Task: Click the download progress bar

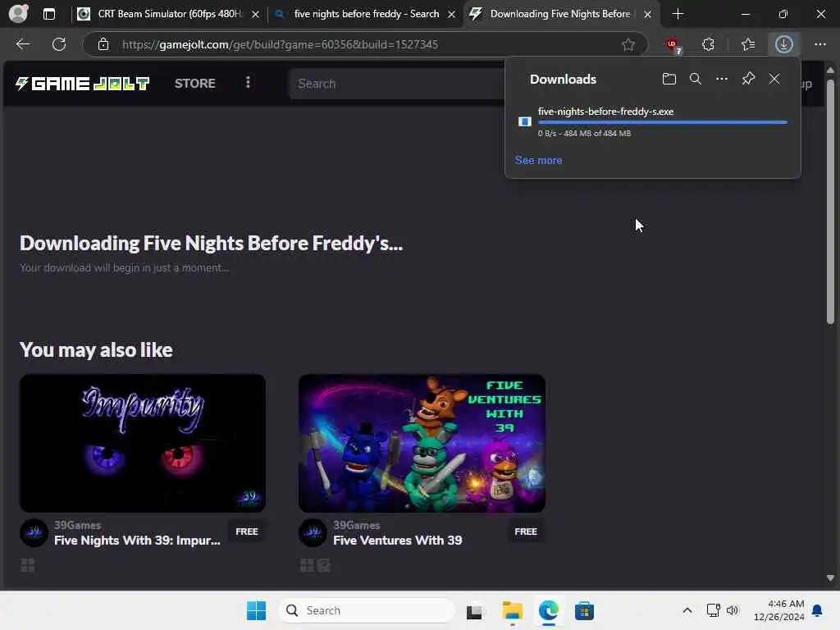Action: (662, 123)
